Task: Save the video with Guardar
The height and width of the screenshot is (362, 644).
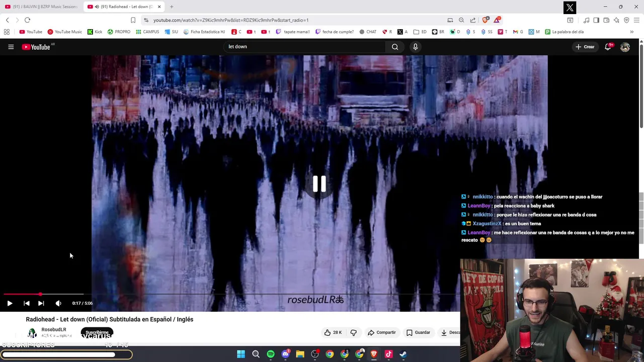Action: (x=419, y=332)
